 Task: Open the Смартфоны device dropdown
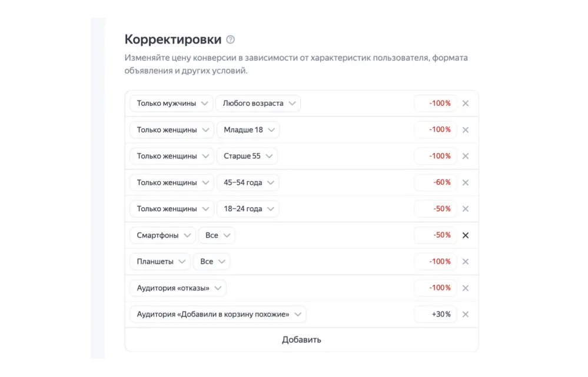click(x=162, y=235)
